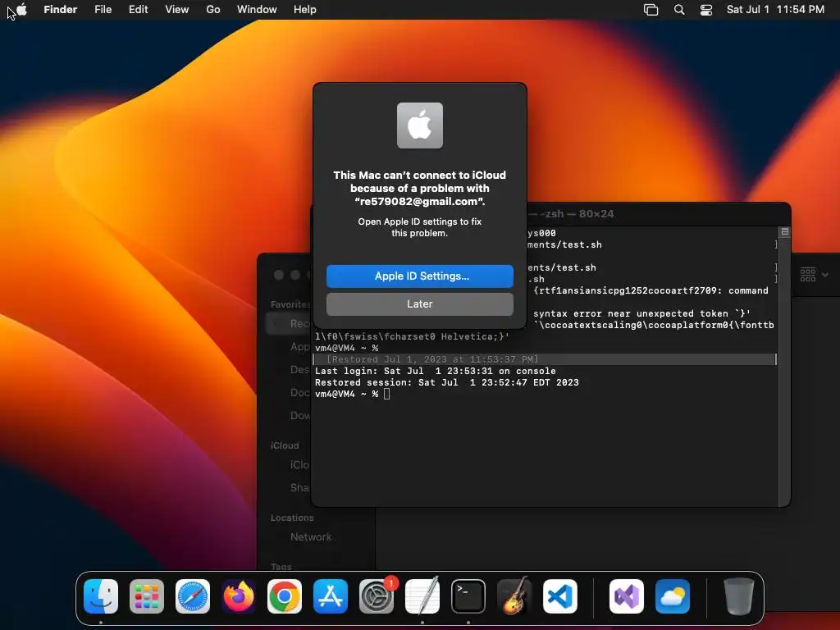
Task: Click the Stage Manager windows icon in menu bar
Action: click(x=651, y=10)
